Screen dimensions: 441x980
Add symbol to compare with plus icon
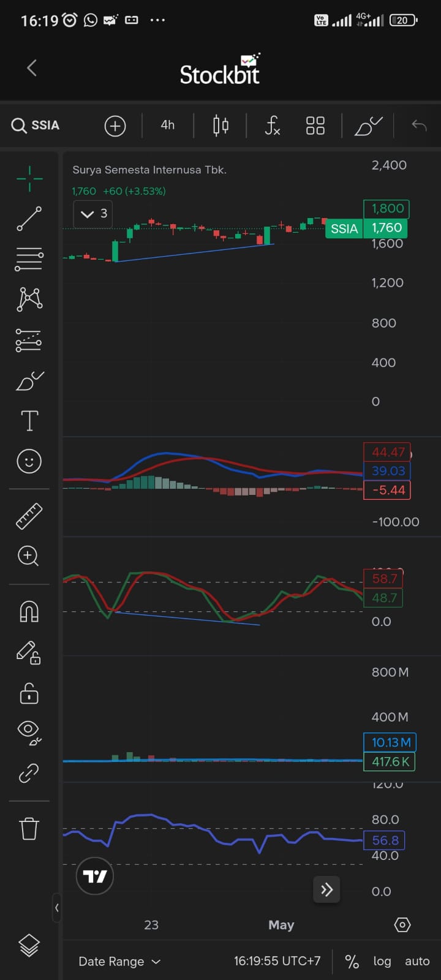(x=115, y=126)
